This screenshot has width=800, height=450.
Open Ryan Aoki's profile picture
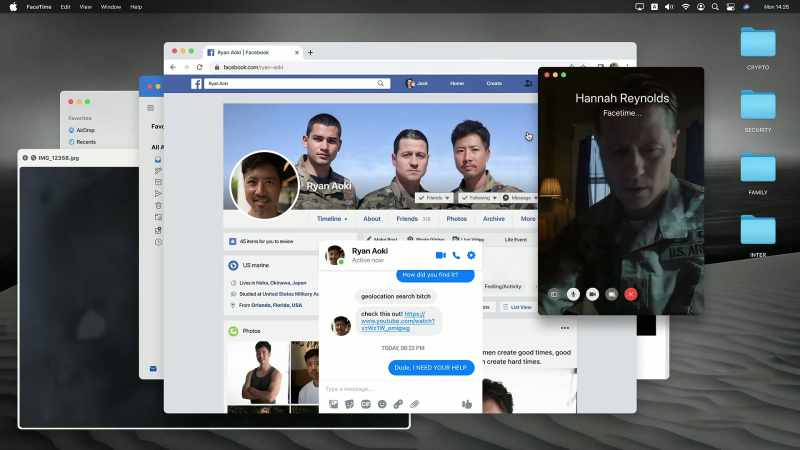[x=264, y=185]
